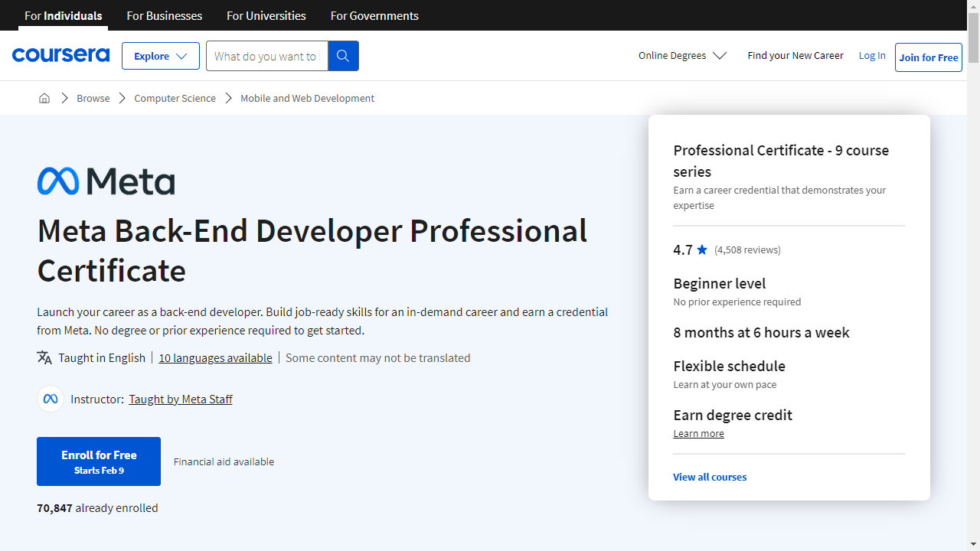Click the (4,508 reviews) text
The height and width of the screenshot is (551, 980).
coord(747,249)
